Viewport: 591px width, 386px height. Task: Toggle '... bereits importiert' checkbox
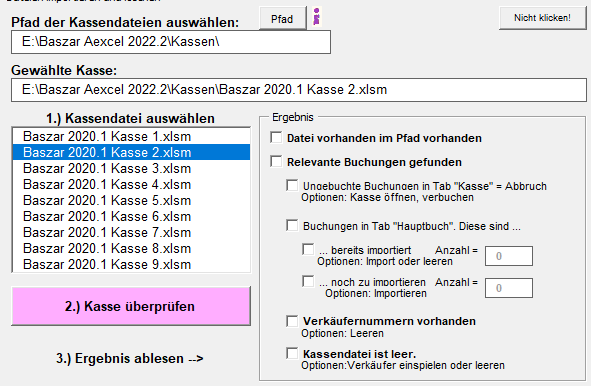308,249
